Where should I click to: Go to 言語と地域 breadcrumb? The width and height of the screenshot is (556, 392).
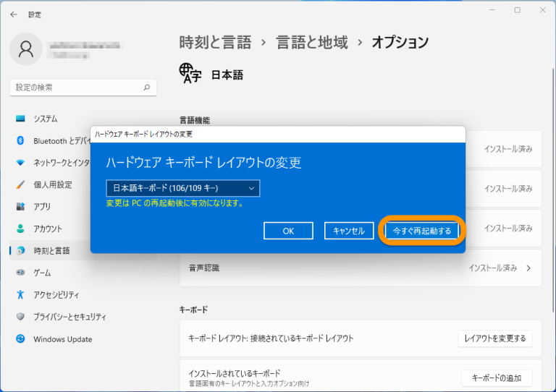(x=312, y=43)
